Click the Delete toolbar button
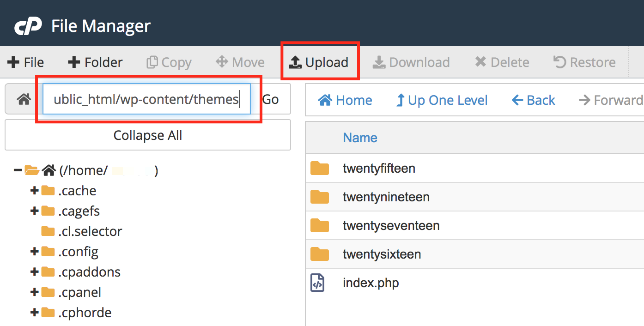This screenshot has width=644, height=326. pos(502,62)
